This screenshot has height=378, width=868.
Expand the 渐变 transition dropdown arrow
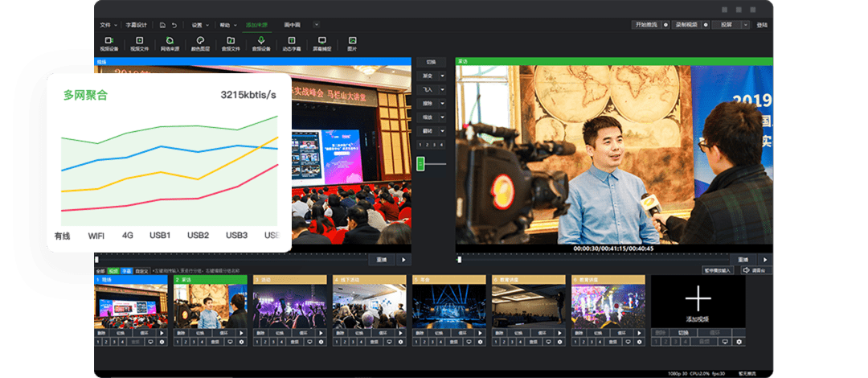click(443, 76)
